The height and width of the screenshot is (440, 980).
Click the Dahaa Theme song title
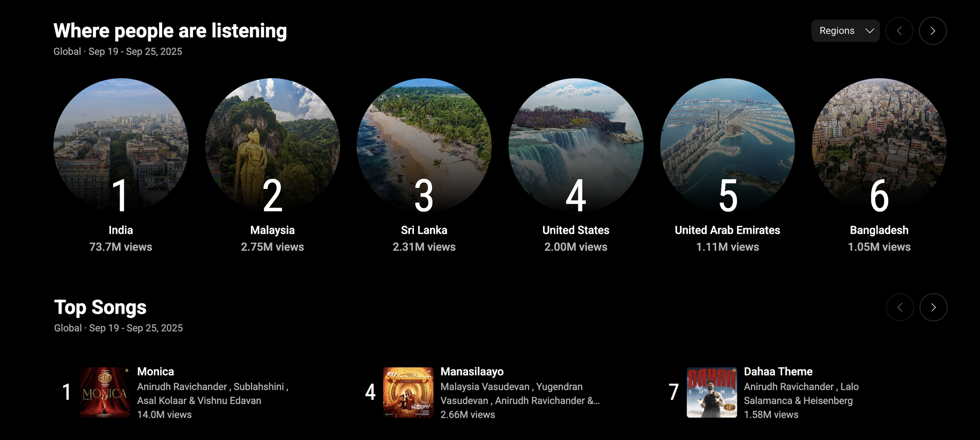tap(778, 371)
